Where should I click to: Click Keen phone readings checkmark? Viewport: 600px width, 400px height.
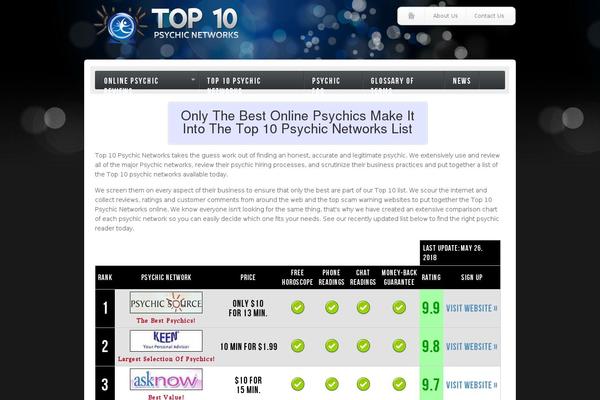[x=331, y=346]
